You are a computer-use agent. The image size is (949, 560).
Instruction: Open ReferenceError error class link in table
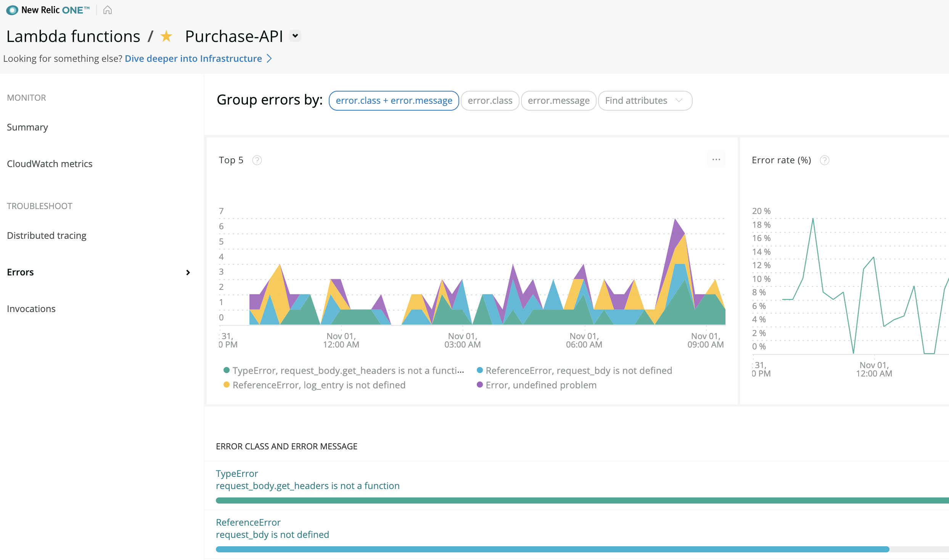click(x=248, y=522)
